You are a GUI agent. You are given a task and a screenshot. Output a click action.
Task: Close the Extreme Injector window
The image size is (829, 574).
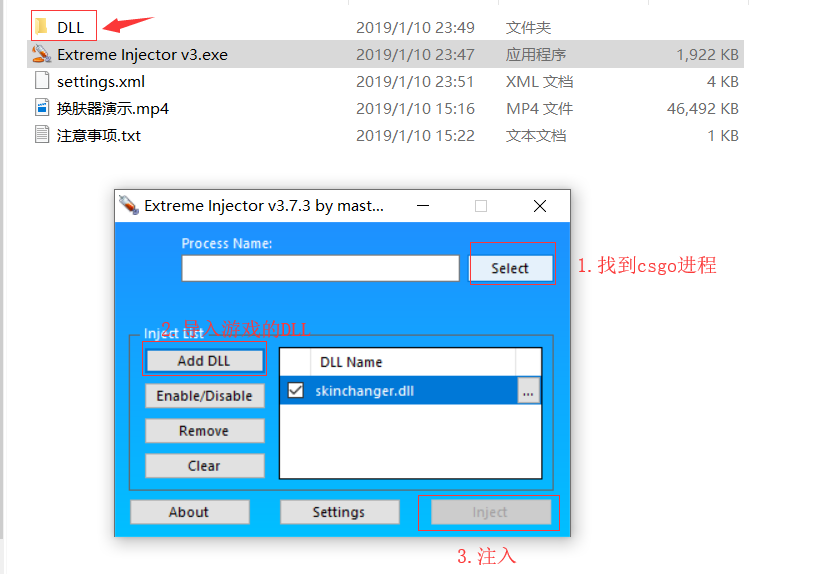tap(540, 206)
